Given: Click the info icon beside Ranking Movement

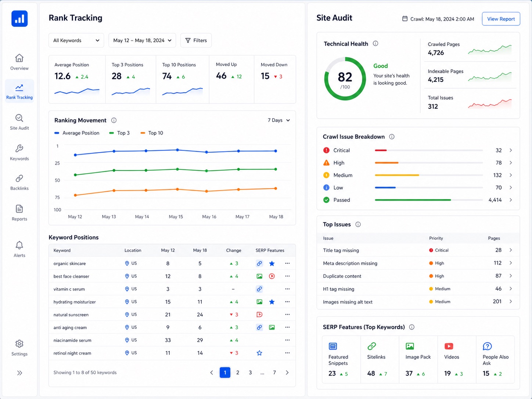Looking at the screenshot, I should [114, 120].
